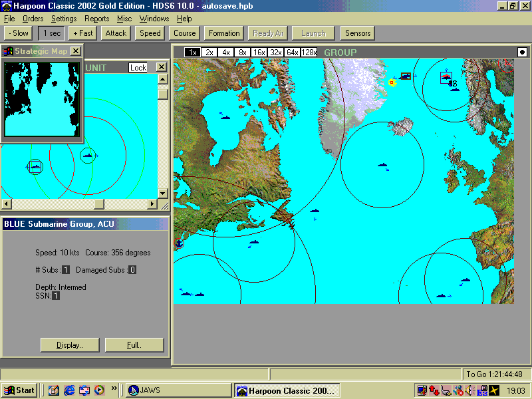This screenshot has height=399, width=532.
Task: Expand quick launch overflow chevron
Action: [x=114, y=388]
